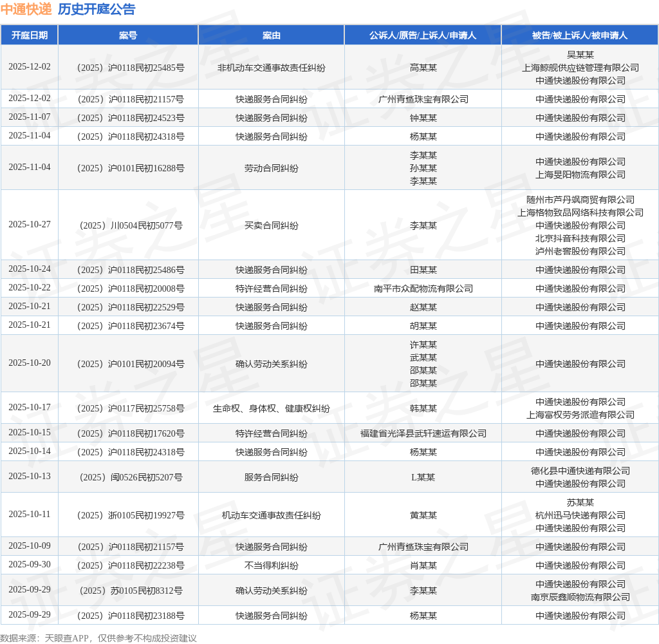
Task: Click 服务合同纠纷 cell
Action: [x=272, y=477]
